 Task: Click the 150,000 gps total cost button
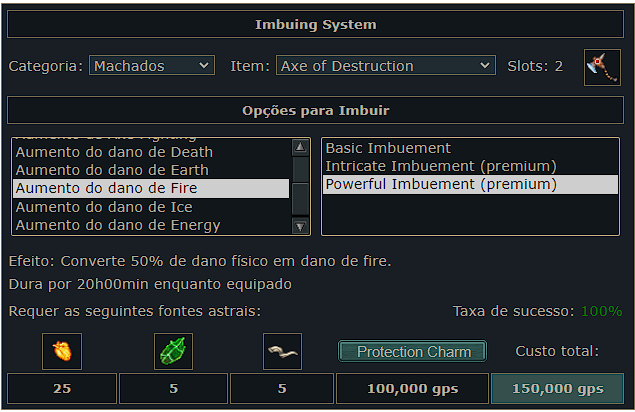click(x=557, y=388)
